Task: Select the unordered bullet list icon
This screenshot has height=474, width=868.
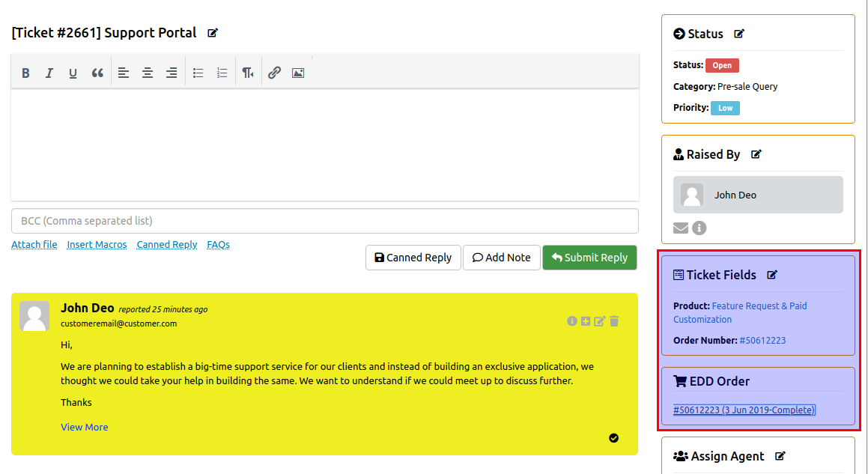Action: tap(198, 73)
